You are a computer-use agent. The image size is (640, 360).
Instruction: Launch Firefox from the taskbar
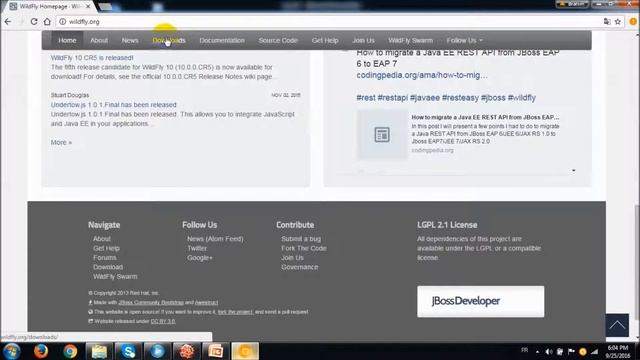(x=40, y=351)
